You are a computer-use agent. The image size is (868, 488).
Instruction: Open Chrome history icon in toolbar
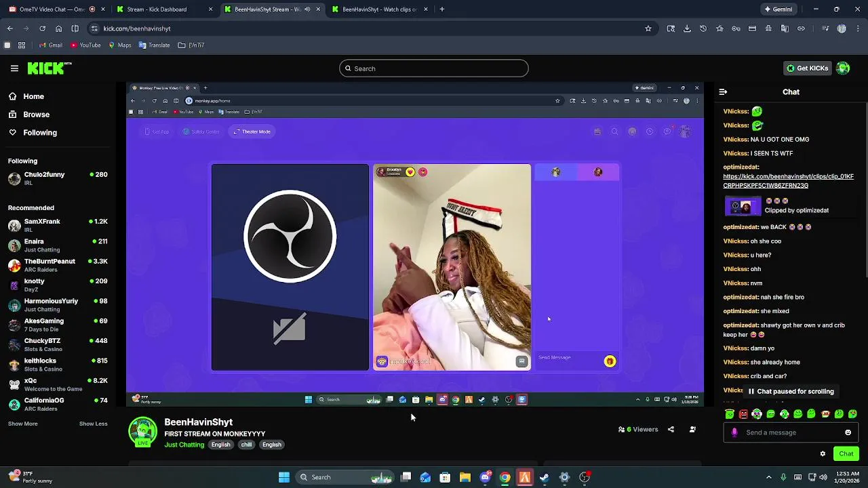(703, 28)
